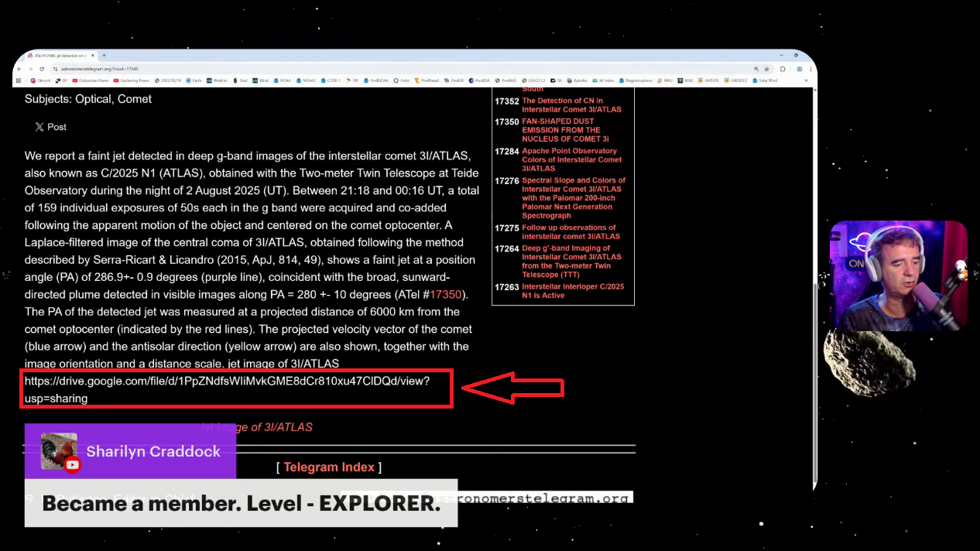Open ATel 17352 Detection of CN link

click(571, 105)
